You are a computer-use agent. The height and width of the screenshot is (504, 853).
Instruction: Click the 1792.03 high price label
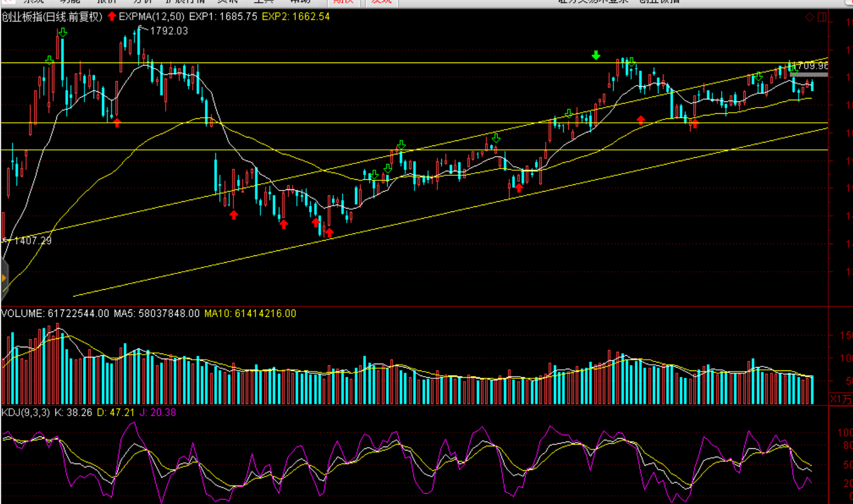tap(169, 31)
